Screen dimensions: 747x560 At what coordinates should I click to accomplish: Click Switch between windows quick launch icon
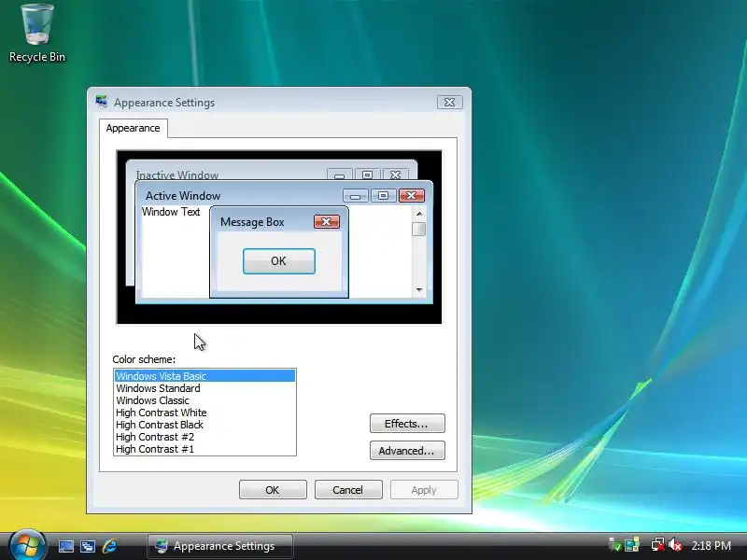88,546
